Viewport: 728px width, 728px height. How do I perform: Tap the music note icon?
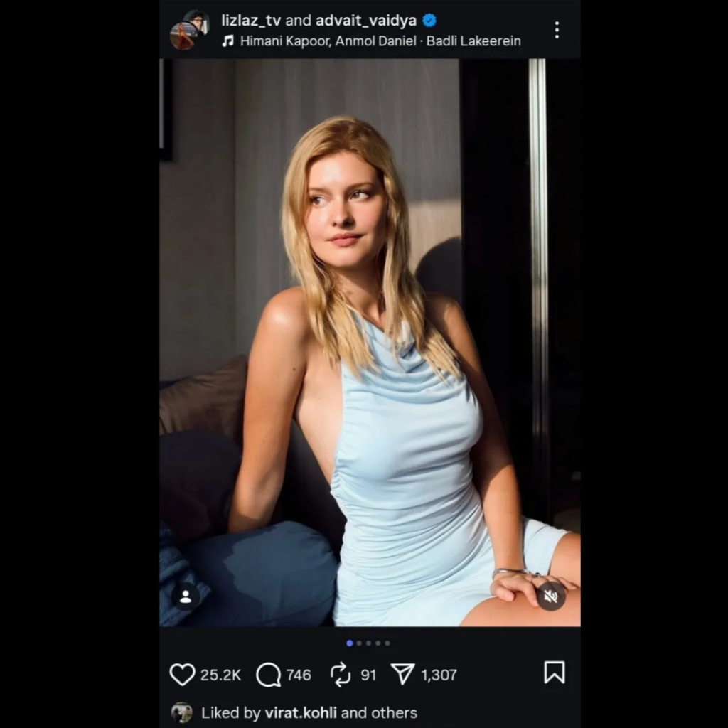227,41
